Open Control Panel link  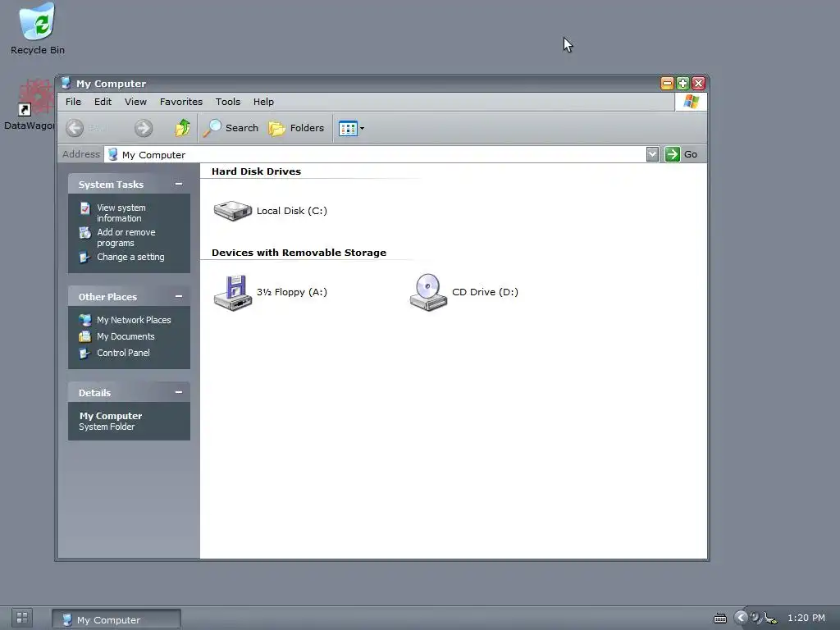[123, 353]
